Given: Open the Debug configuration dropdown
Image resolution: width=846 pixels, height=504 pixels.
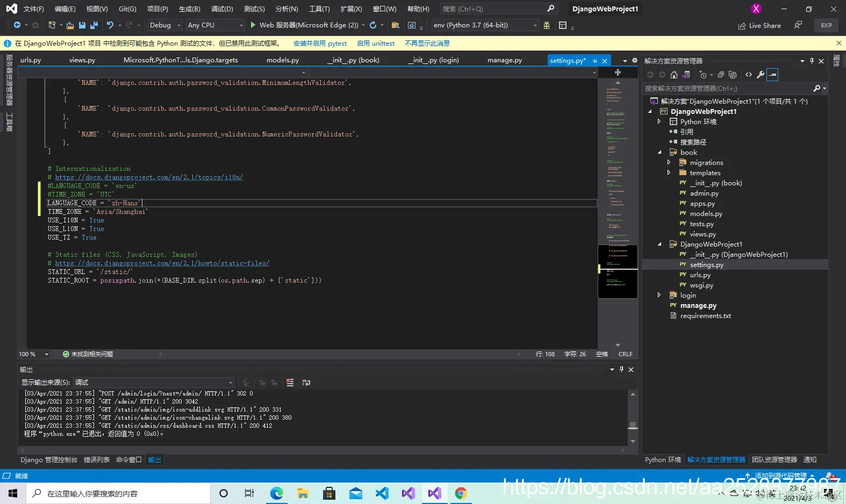Looking at the screenshot, I should [x=164, y=25].
